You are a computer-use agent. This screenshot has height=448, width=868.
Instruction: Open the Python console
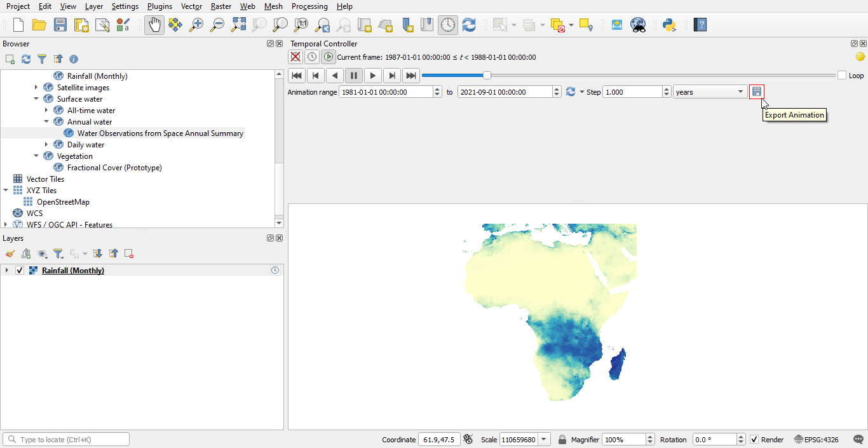pyautogui.click(x=668, y=25)
